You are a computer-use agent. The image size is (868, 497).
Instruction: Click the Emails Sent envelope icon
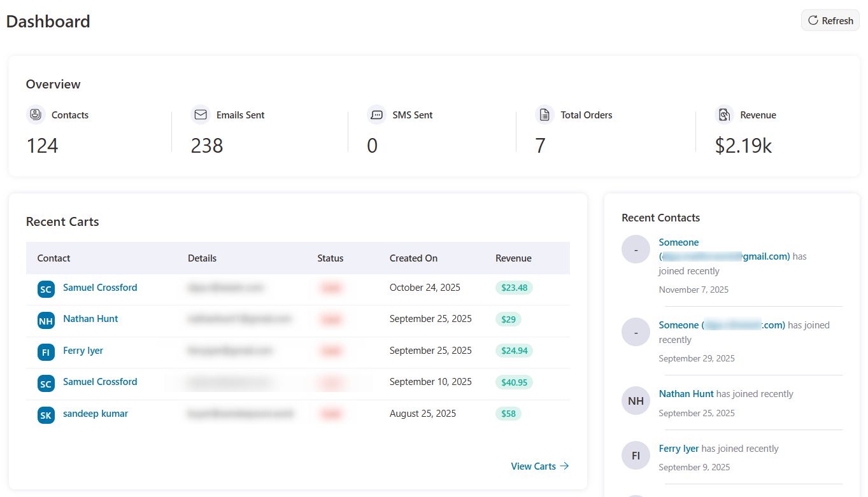tap(201, 114)
